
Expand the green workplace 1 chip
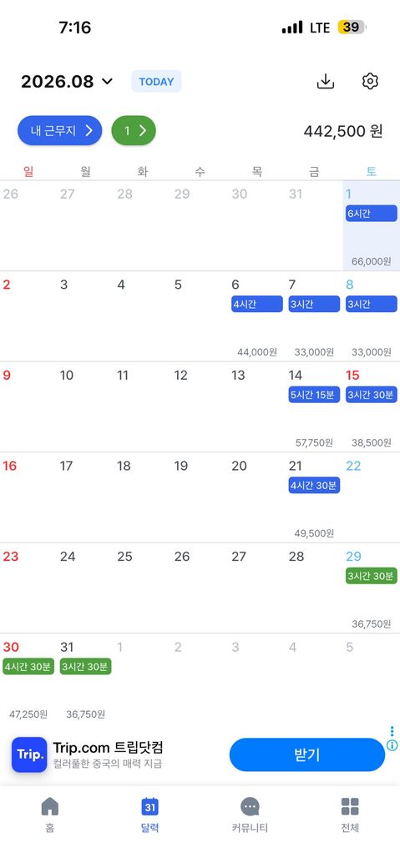(x=134, y=131)
